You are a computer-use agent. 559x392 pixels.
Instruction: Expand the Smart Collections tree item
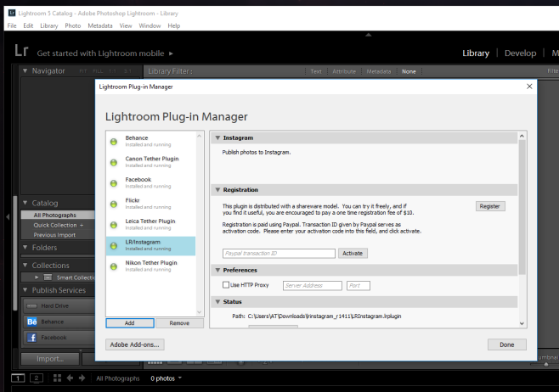[37, 277]
